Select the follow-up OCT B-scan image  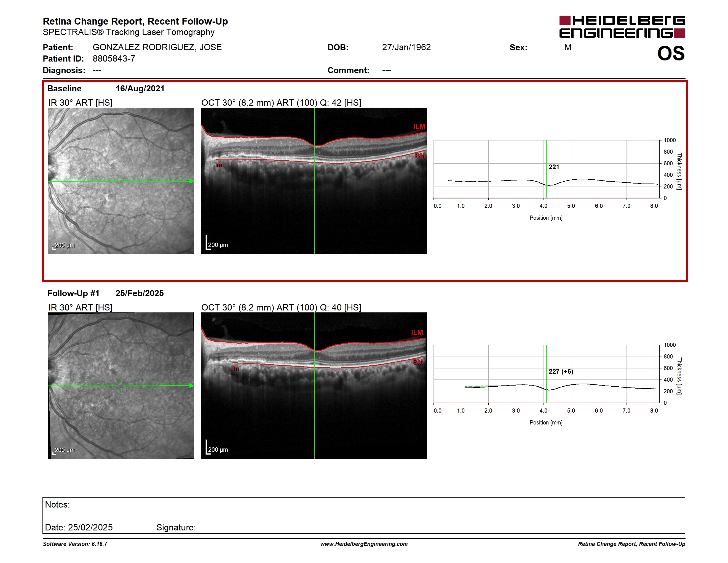click(314, 386)
